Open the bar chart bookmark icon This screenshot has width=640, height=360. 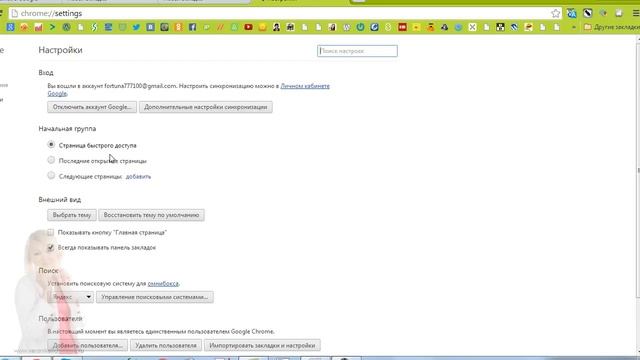click(x=38, y=27)
